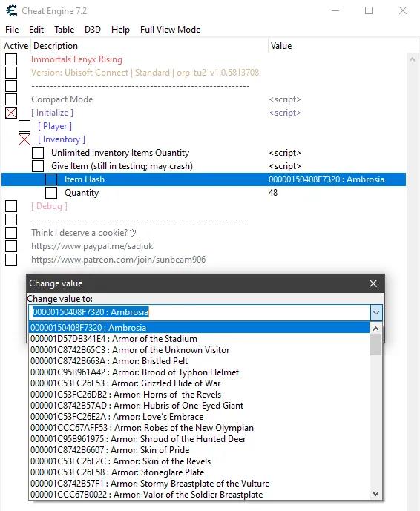The width and height of the screenshot is (420, 511).
Task: Toggle the Compact Mode checkbox
Action: pyautogui.click(x=11, y=99)
